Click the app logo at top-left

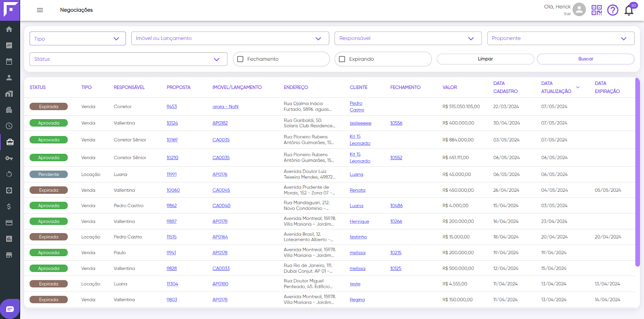pyautogui.click(x=10, y=10)
